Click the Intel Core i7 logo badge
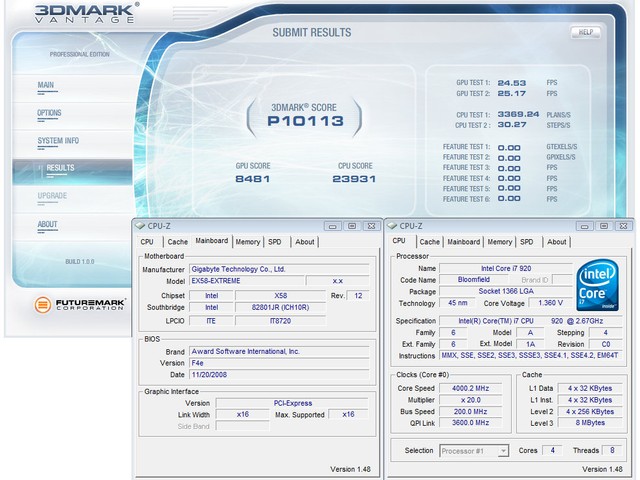Viewport: 640px width, 480px height. [597, 285]
